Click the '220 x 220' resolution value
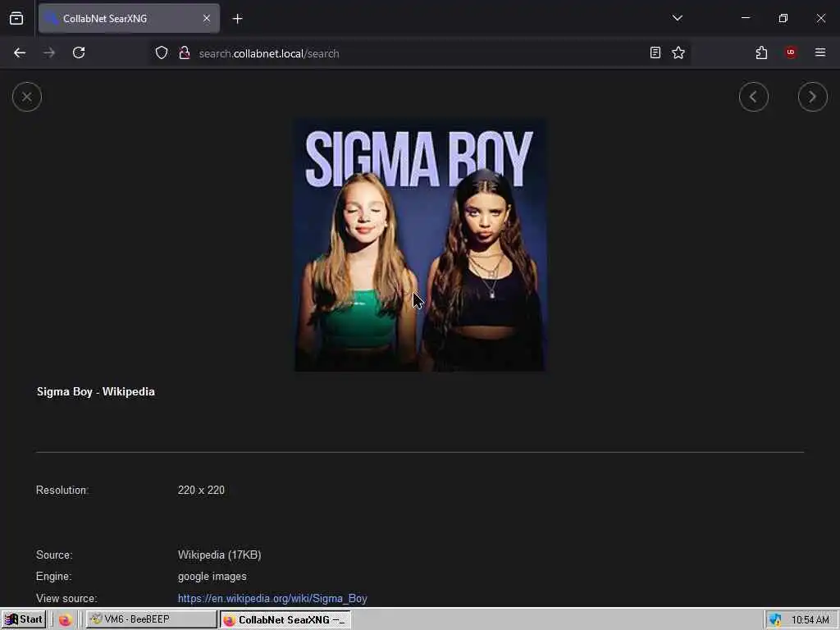840x630 pixels. click(x=202, y=491)
